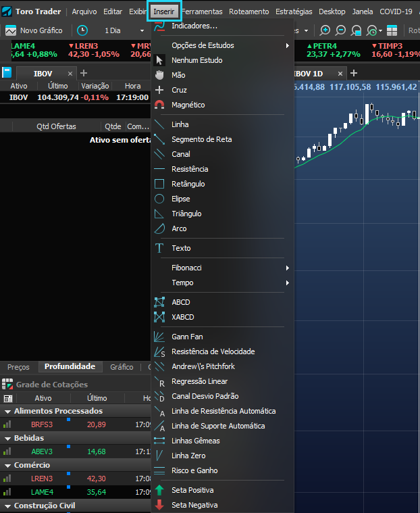This screenshot has width=420, height=513.
Task: Add a Seta Positiva green arrow
Action: (222, 490)
